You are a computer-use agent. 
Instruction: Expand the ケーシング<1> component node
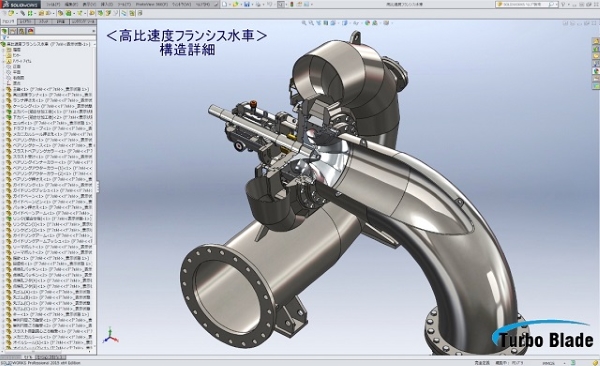3,106
